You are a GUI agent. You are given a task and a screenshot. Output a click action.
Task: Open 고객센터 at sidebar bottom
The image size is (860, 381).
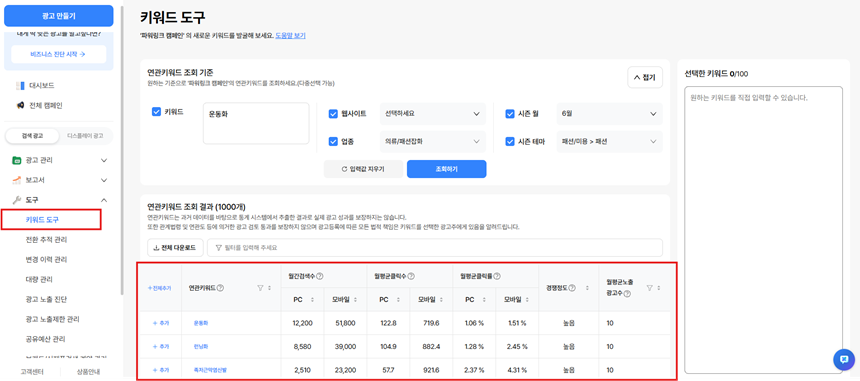coord(32,372)
